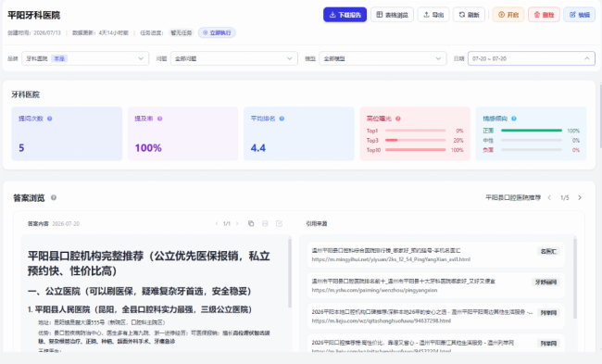Click the 立即执行 run now pill
602x364 pixels.
point(217,32)
